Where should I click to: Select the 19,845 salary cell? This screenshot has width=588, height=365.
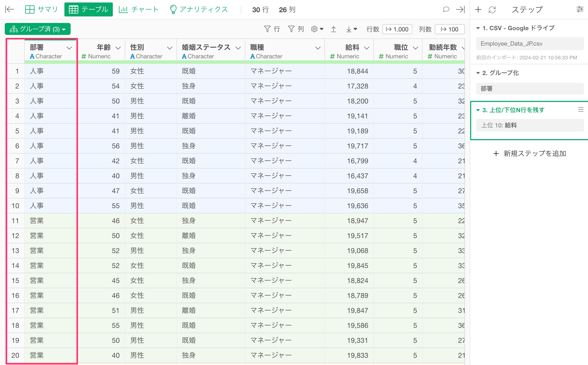pyautogui.click(x=349, y=266)
